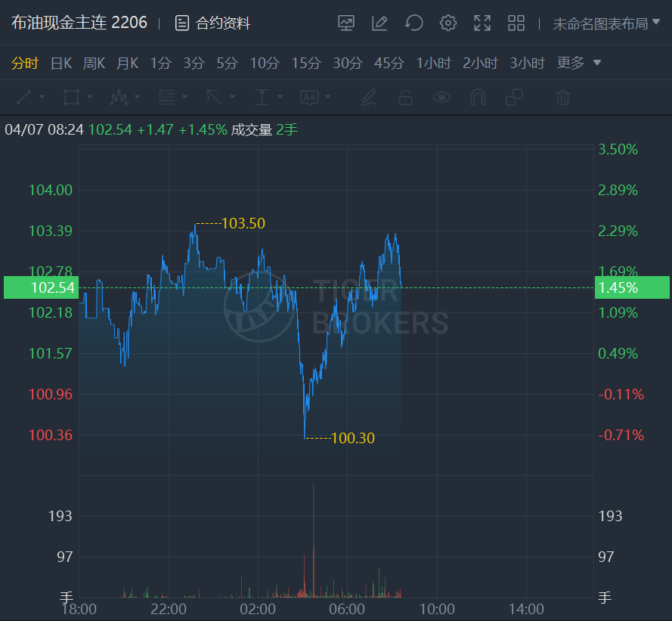Click the 布油现金主连 2206 title

coord(79,23)
